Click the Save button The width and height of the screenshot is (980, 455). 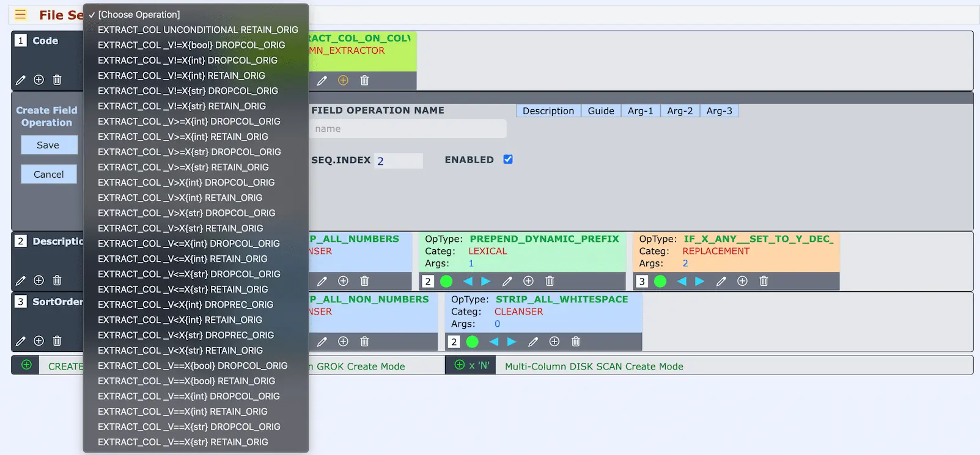(x=48, y=145)
